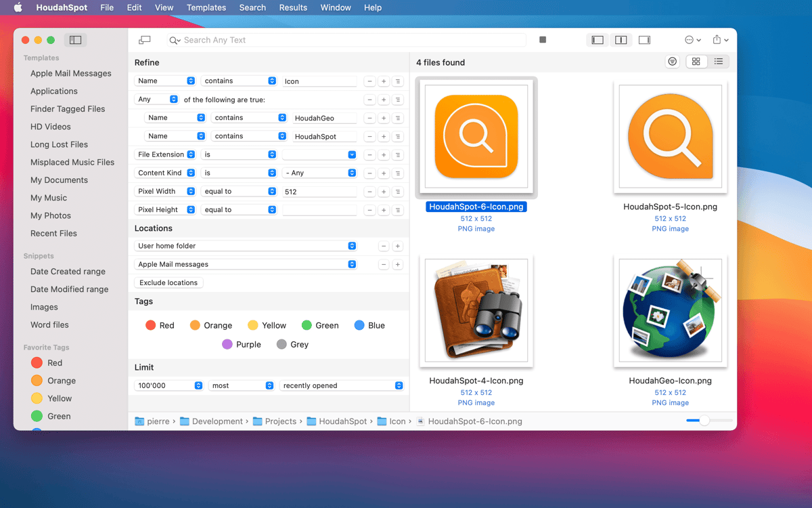812x508 pixels.
Task: Click the filter results icon
Action: pos(672,62)
